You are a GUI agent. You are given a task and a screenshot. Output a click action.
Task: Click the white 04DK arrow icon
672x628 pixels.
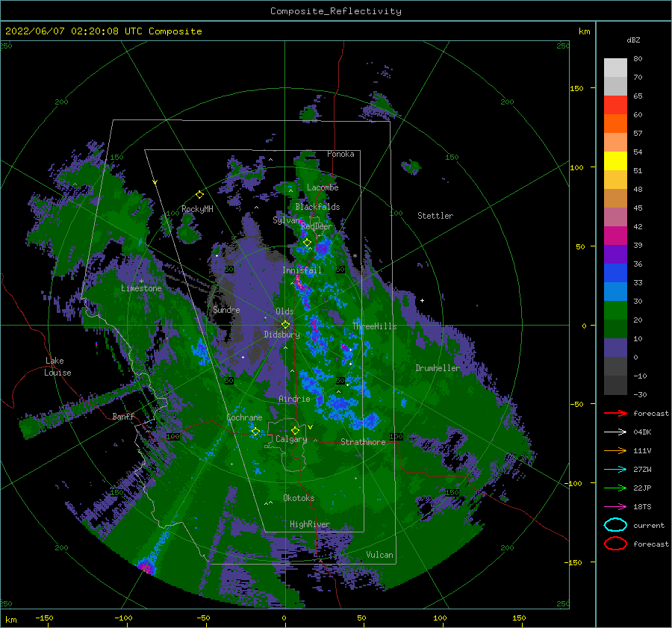point(615,432)
